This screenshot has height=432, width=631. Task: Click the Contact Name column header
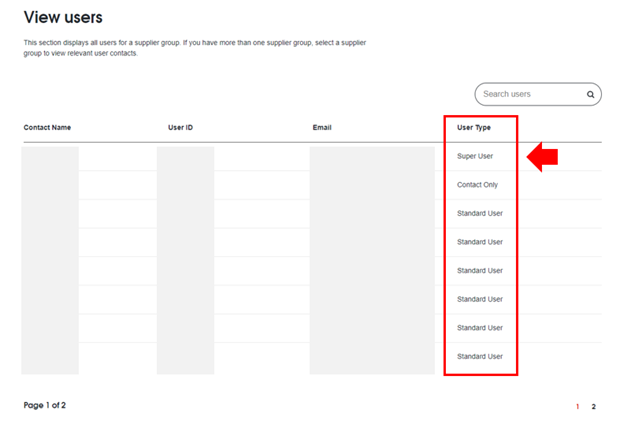pyautogui.click(x=47, y=128)
